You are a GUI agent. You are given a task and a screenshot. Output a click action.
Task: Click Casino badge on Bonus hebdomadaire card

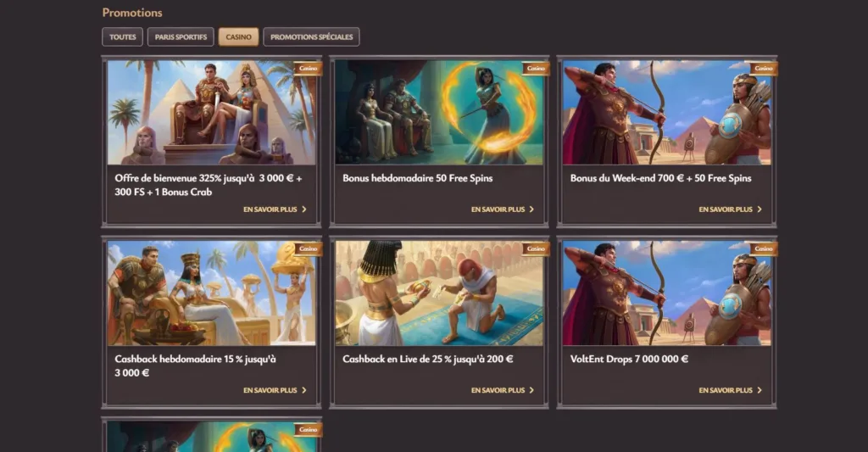point(536,68)
